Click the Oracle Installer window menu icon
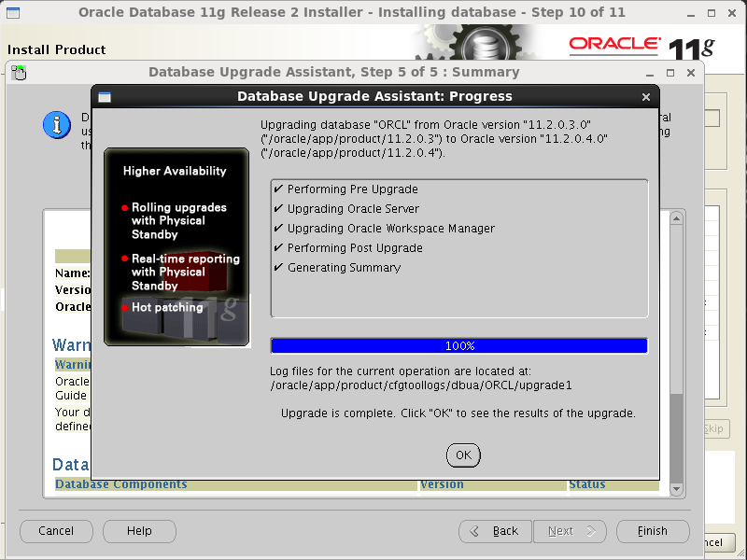The width and height of the screenshot is (747, 560). 13,13
